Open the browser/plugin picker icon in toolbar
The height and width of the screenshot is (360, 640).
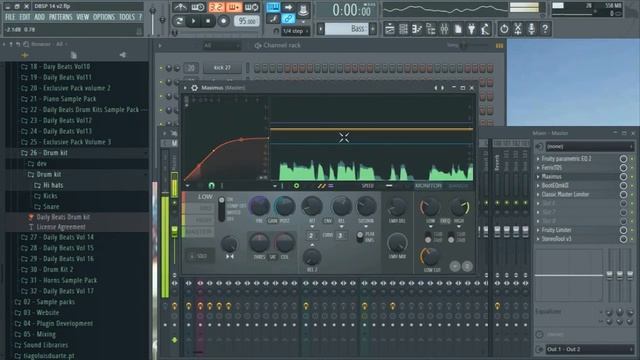tap(431, 29)
